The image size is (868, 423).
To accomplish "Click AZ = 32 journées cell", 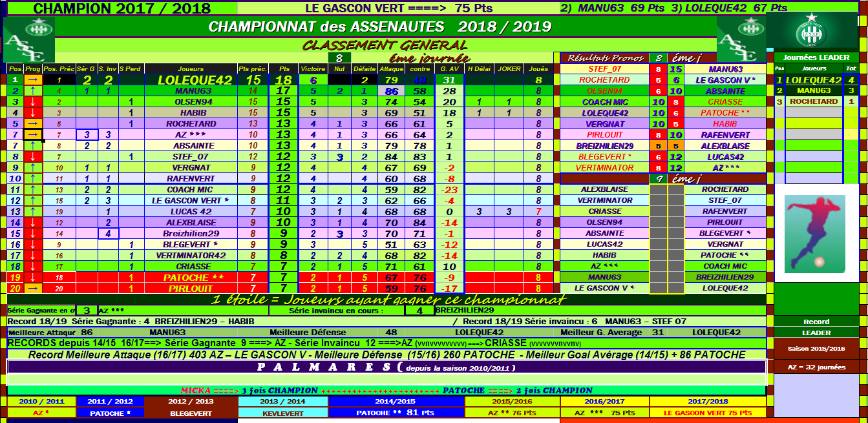I will pyautogui.click(x=816, y=367).
